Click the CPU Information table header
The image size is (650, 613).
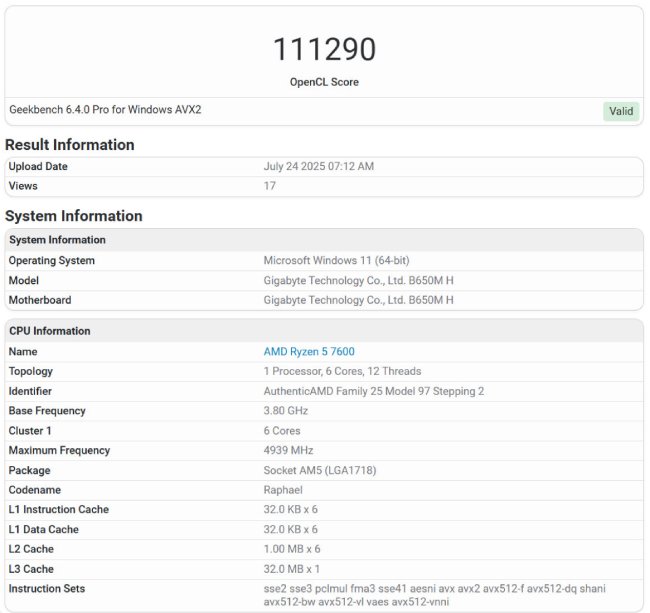tap(324, 331)
